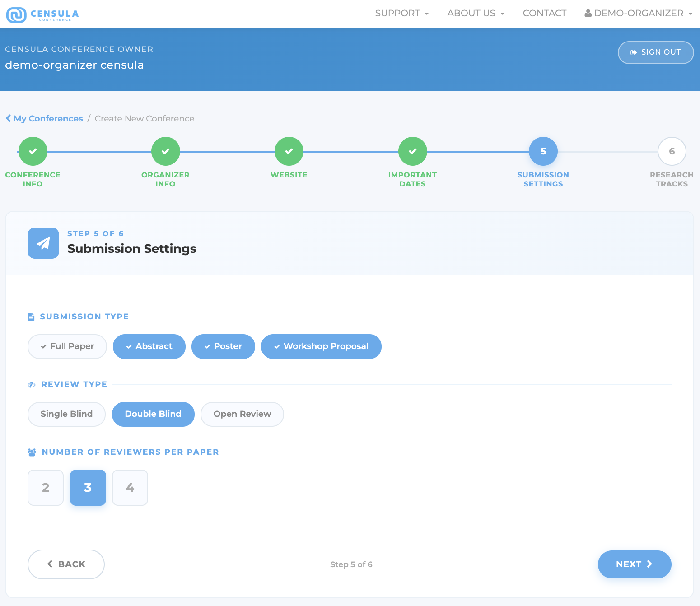Toggle the Abstract submission type
Viewport: 700px width, 606px height.
point(149,346)
